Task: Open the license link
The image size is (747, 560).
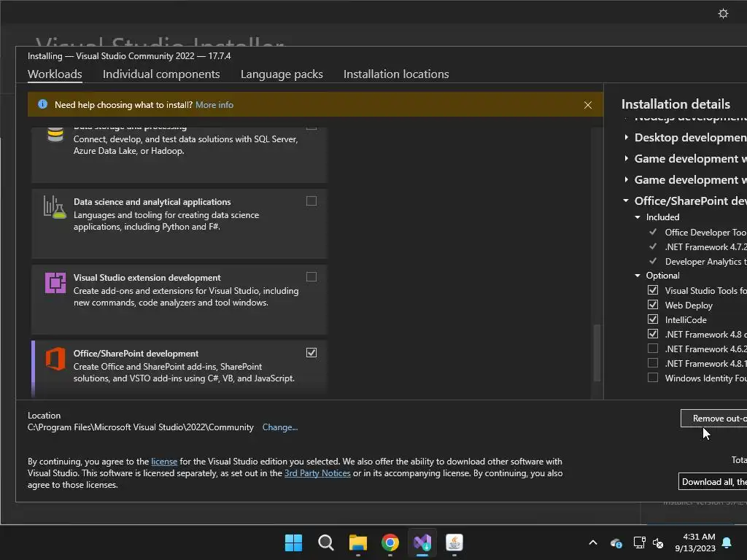Action: click(x=164, y=462)
